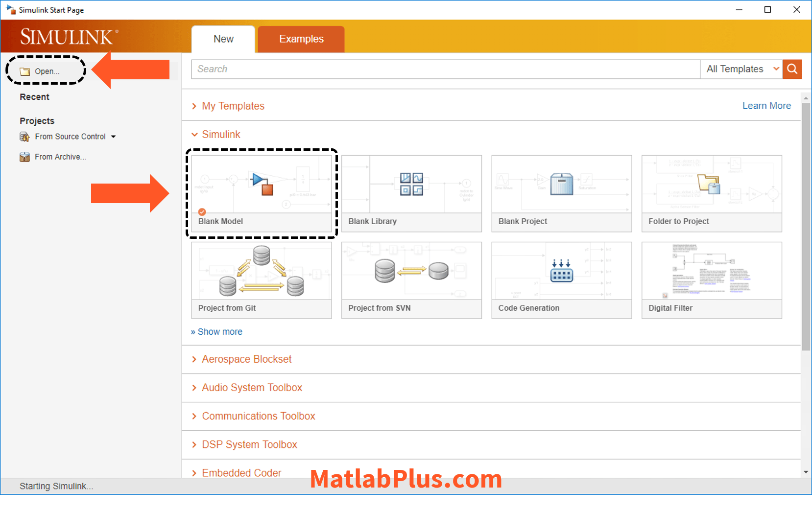Select the Code Generation template icon

click(x=562, y=271)
